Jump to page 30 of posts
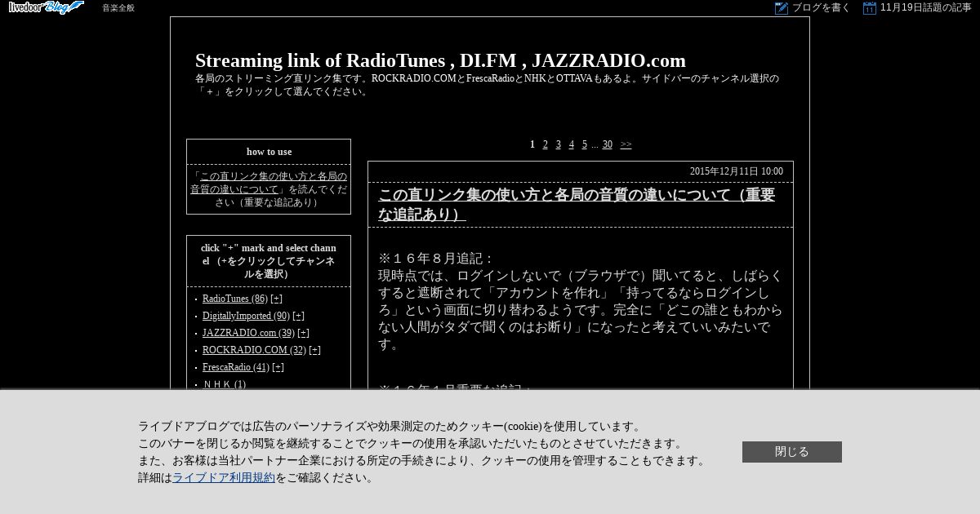Screen dimensions: 980x514 [x=608, y=144]
